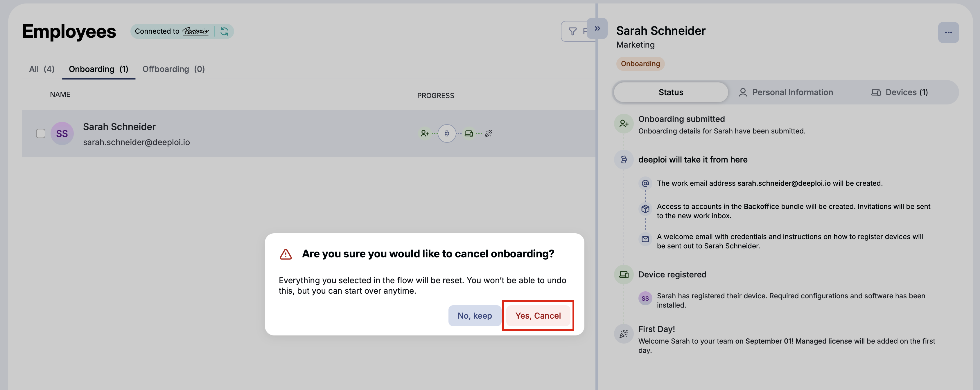
Task: Click the deeploi progress step icon in Sarah's row
Action: 447,133
